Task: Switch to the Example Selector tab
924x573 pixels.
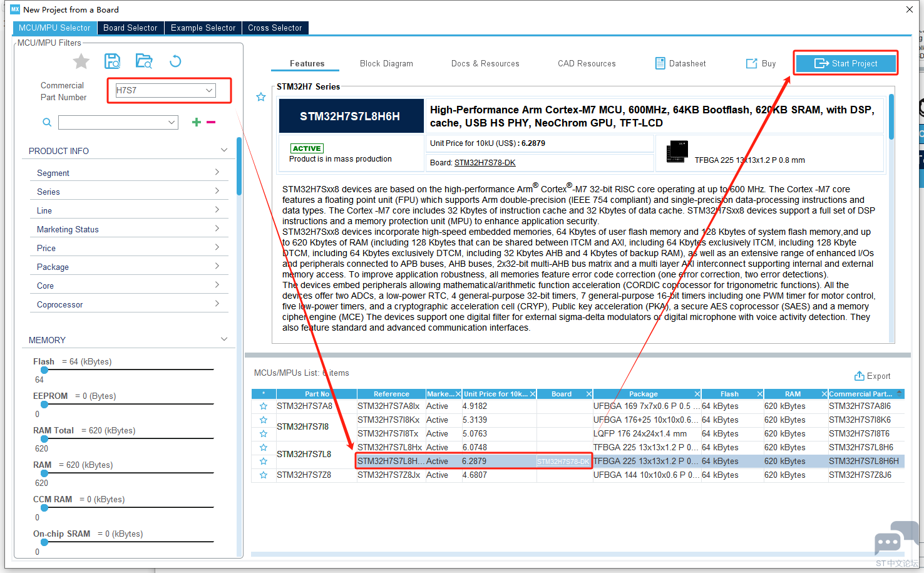Action: [x=203, y=28]
